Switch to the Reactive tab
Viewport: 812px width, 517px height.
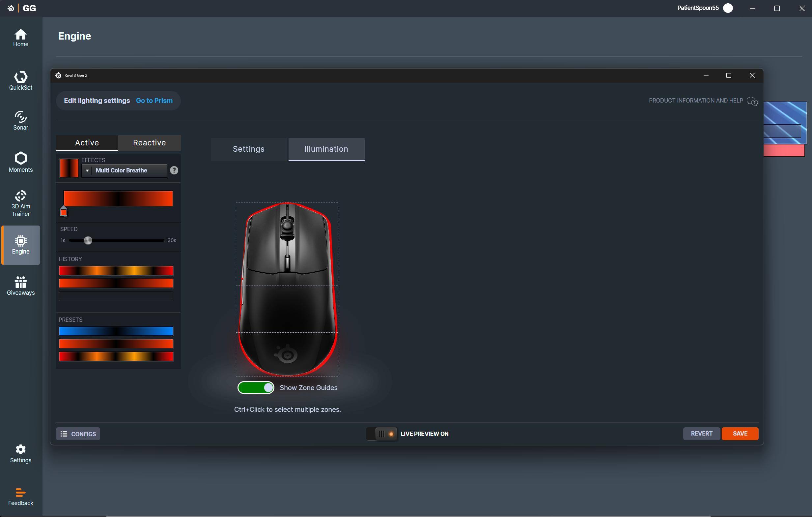[149, 143]
